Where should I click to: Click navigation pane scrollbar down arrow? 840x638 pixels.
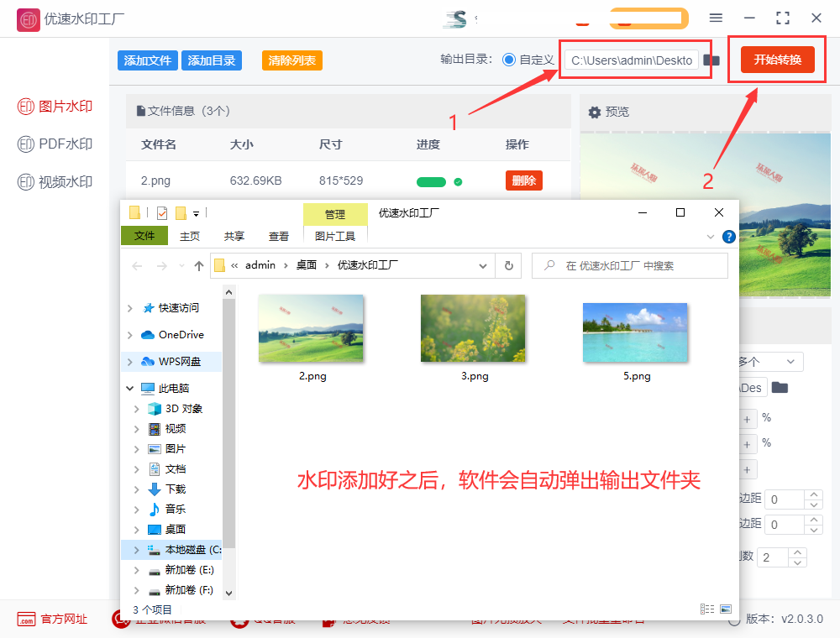[228, 593]
